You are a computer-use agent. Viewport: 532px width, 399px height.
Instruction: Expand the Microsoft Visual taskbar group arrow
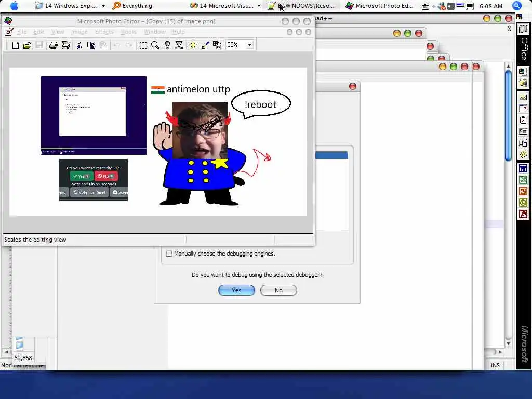pos(259,6)
